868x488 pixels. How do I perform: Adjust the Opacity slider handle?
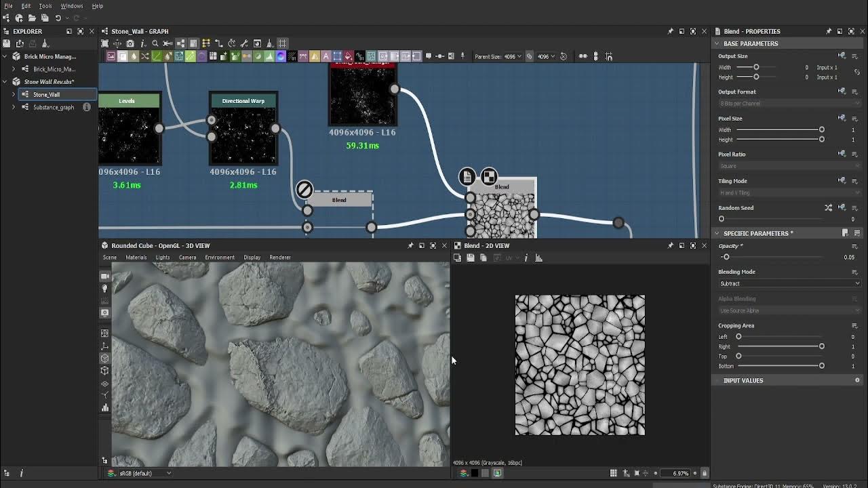pyautogui.click(x=726, y=258)
